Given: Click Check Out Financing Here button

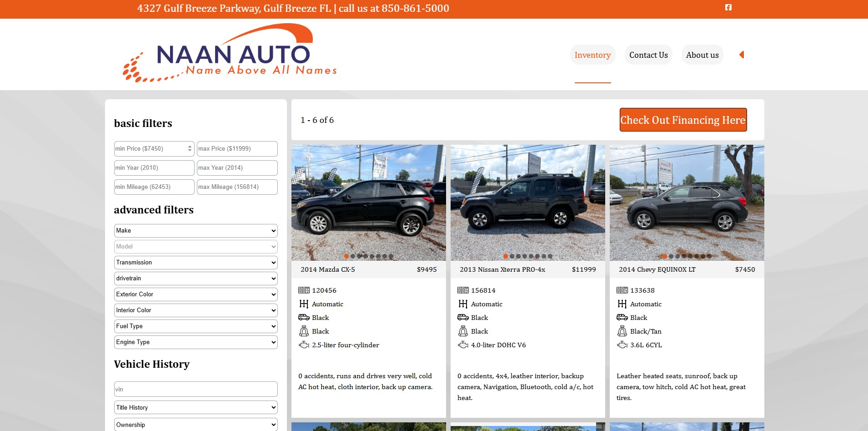Looking at the screenshot, I should pyautogui.click(x=683, y=120).
